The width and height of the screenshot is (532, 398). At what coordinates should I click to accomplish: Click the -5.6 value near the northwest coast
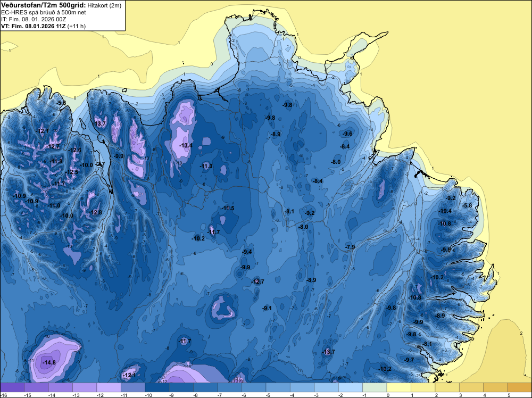[x=61, y=103]
